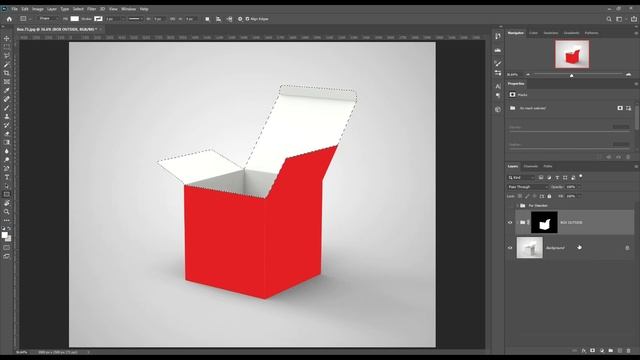Open the Kind filter dropdown

tap(521, 178)
